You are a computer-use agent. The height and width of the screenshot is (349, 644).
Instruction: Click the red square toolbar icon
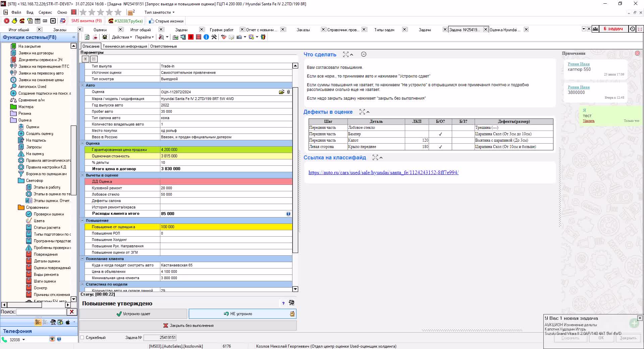point(191,37)
